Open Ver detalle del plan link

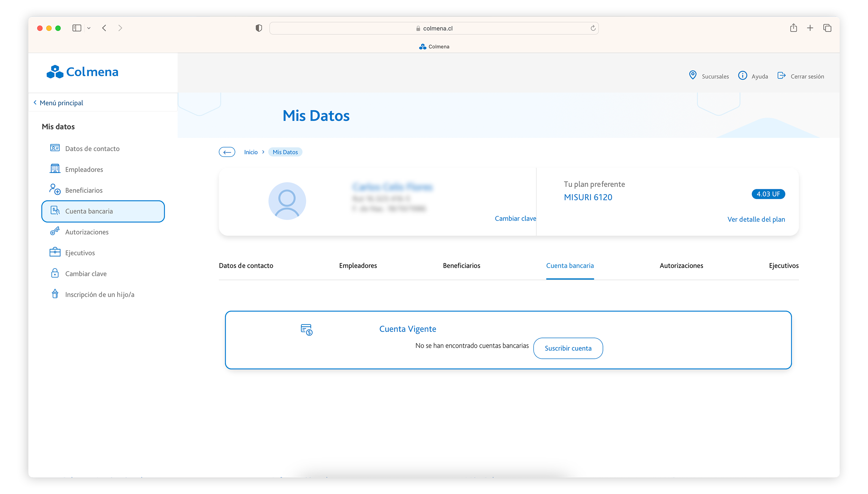(x=756, y=219)
